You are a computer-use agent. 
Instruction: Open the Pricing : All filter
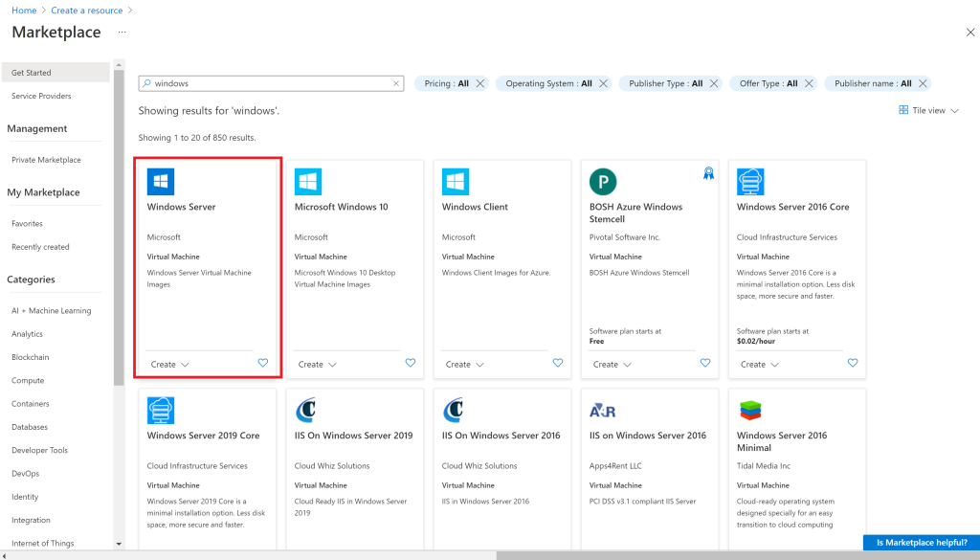[446, 83]
